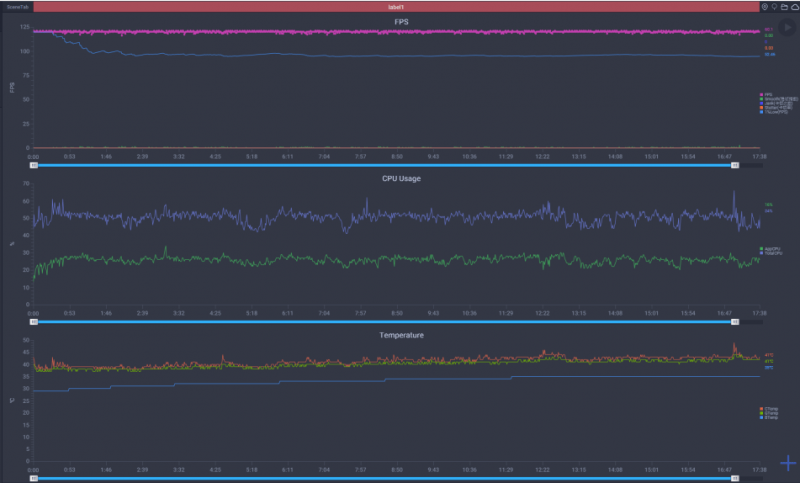
Task: Click the CPU Usage chart title
Action: click(400, 178)
